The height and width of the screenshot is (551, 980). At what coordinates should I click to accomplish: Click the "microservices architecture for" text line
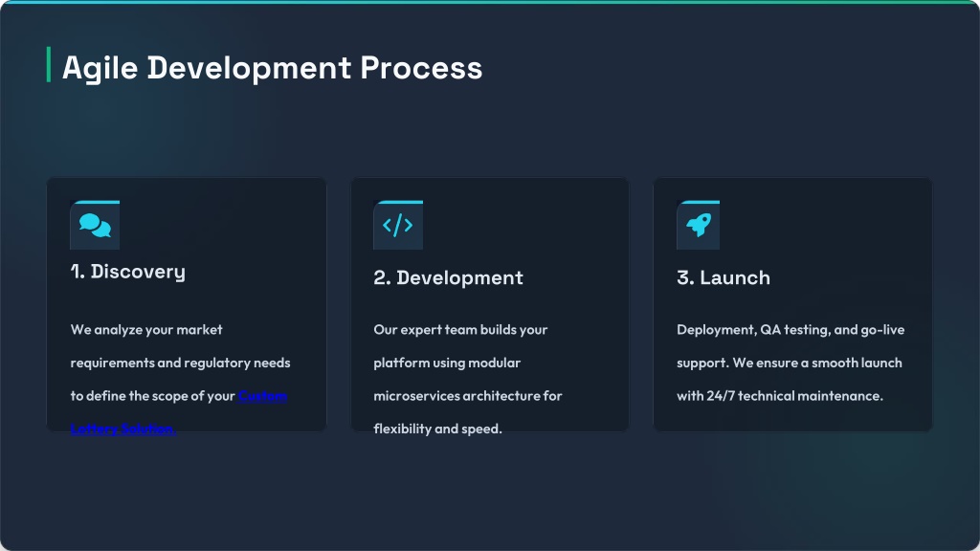[467, 396]
